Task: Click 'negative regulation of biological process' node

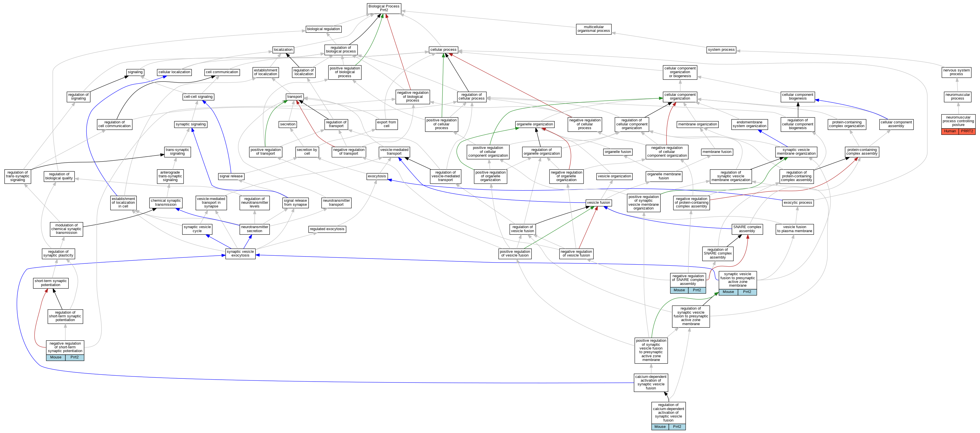Action: pyautogui.click(x=412, y=97)
